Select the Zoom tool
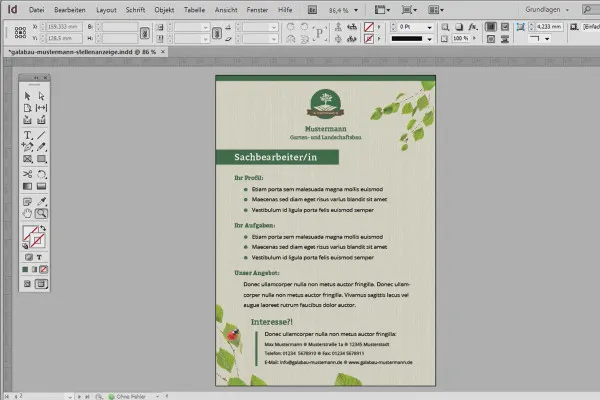600x400 pixels. (x=41, y=214)
